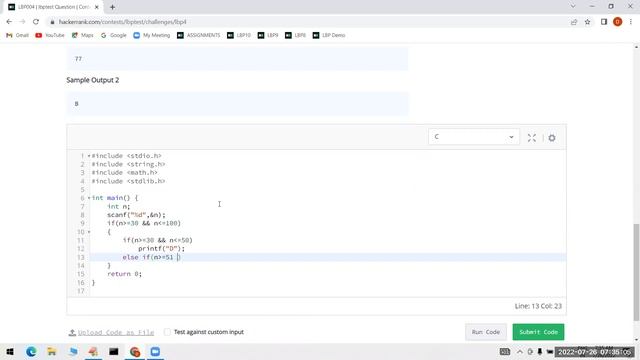This screenshot has height=360, width=640.
Task: Reload the HackerRank page
Action: pyautogui.click(x=36, y=22)
